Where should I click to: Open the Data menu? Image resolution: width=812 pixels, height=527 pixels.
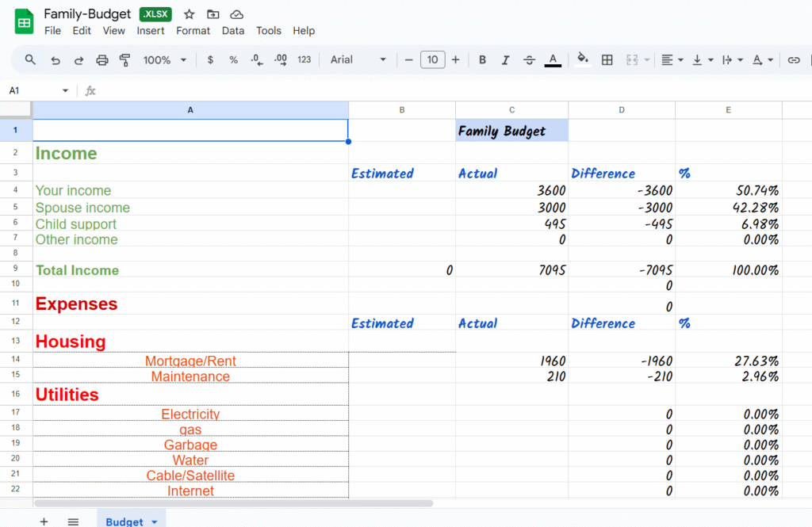click(233, 31)
